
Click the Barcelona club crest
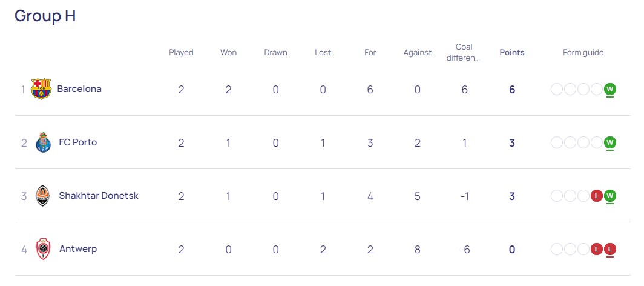[x=41, y=88]
